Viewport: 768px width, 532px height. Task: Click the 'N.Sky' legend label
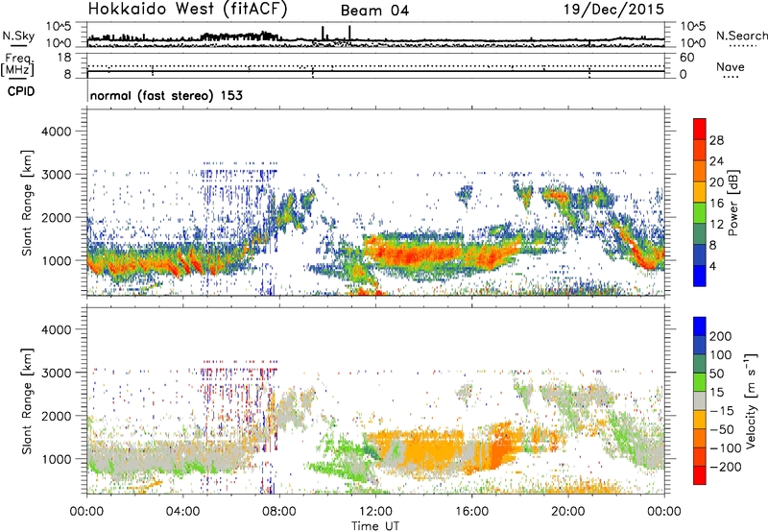point(18,36)
